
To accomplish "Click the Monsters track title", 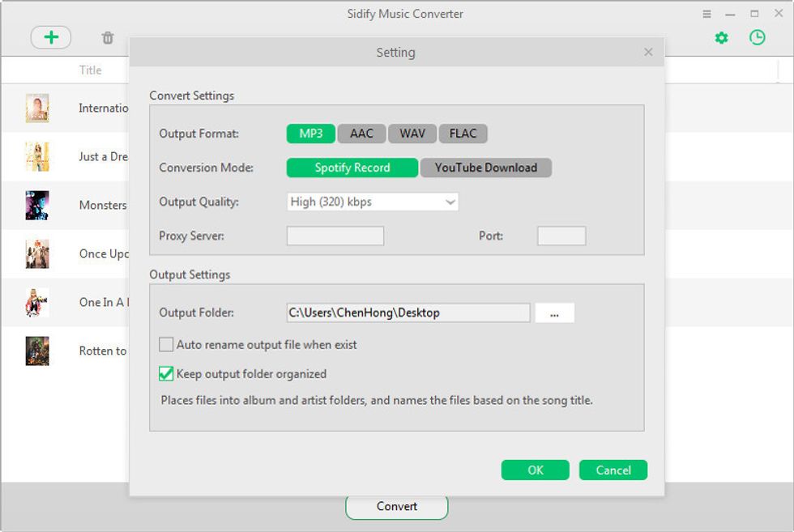I will point(103,205).
